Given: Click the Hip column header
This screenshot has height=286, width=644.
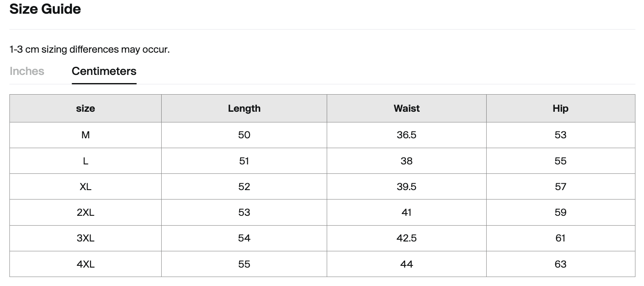Looking at the screenshot, I should [560, 109].
